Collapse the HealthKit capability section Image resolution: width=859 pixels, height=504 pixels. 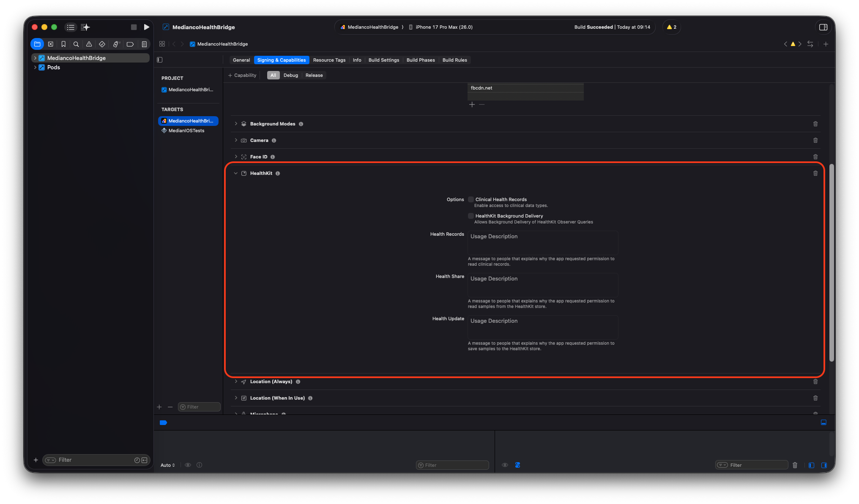pos(236,173)
